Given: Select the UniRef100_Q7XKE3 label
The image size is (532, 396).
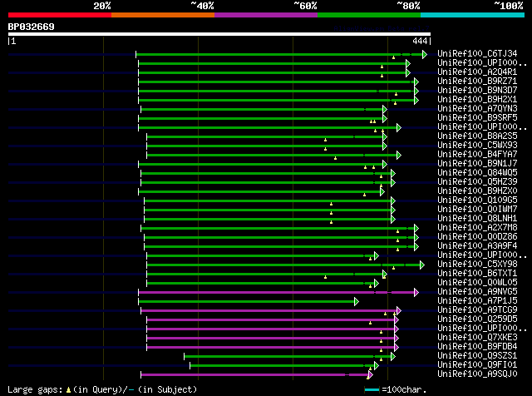Looking at the screenshot, I should [x=477, y=337].
